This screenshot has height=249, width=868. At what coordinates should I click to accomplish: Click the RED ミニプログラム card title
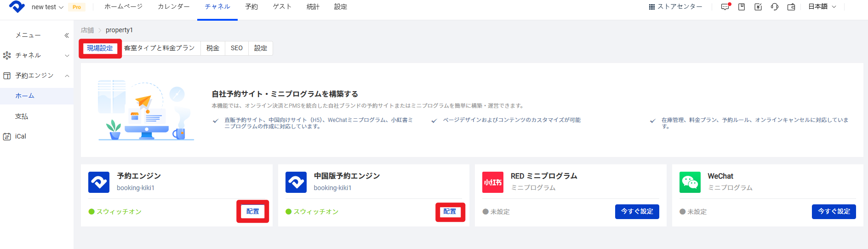point(544,176)
